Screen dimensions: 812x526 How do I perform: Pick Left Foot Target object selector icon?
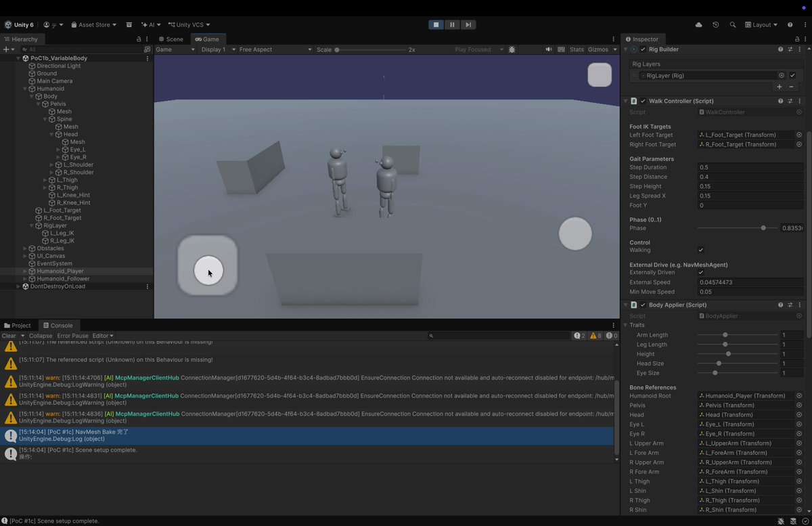pos(799,135)
